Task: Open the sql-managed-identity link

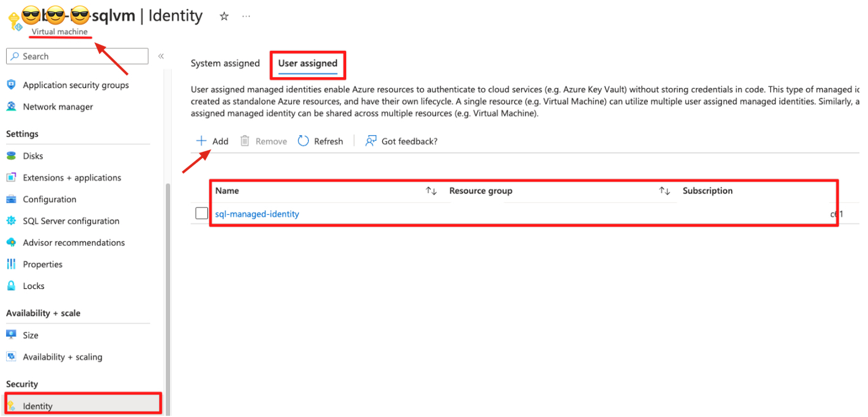Action: 257,214
